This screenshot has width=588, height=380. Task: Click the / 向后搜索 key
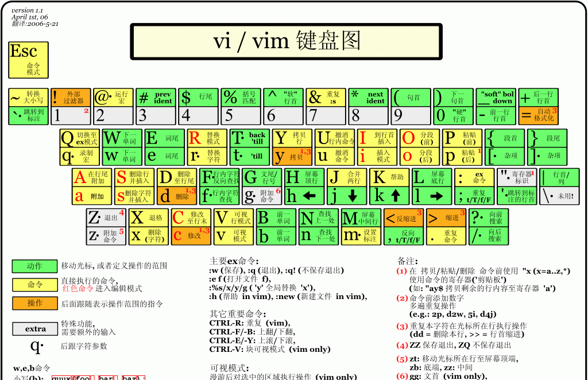click(489, 236)
